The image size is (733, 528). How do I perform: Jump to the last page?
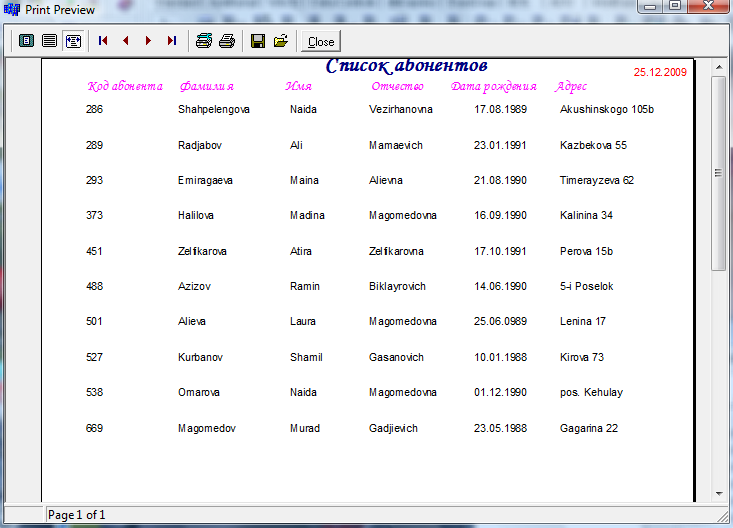tap(171, 41)
